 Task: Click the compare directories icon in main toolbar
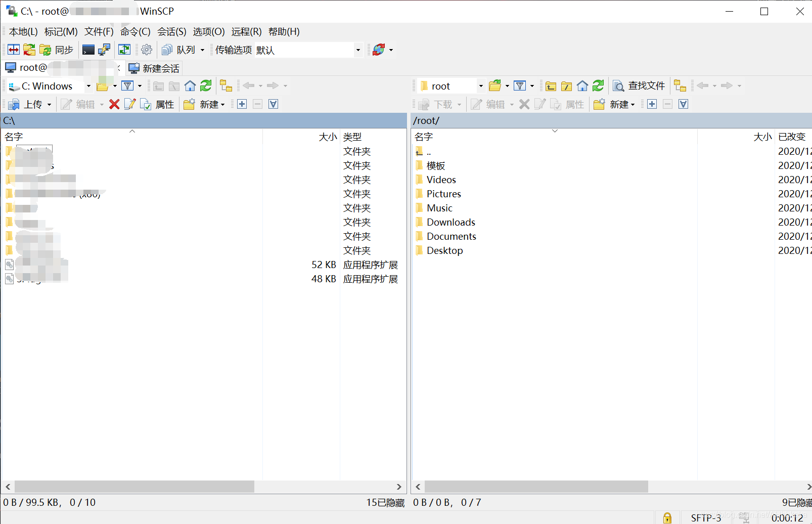click(x=14, y=50)
